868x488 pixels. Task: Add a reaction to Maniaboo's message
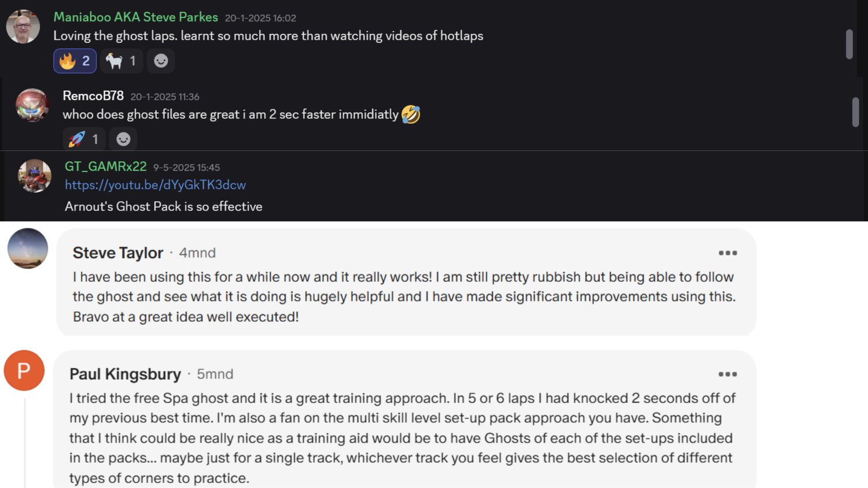pos(161,61)
